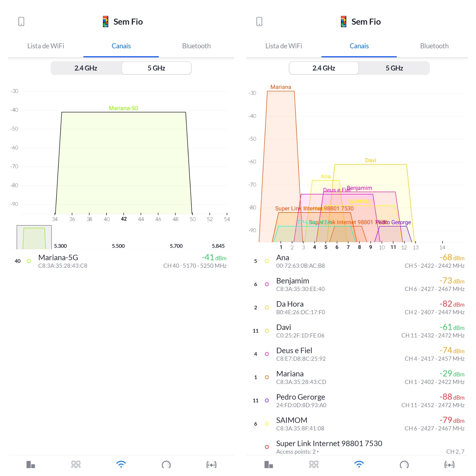476x476 pixels.
Task: Select the 2.4 GHz segment on right screen
Action: point(324,68)
